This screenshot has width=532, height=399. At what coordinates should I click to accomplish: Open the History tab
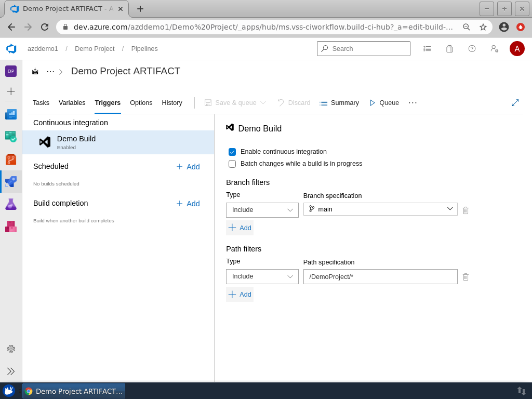172,103
